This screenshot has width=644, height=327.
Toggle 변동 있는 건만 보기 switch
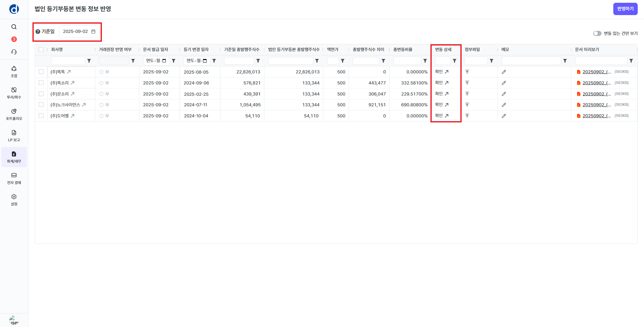(x=597, y=33)
